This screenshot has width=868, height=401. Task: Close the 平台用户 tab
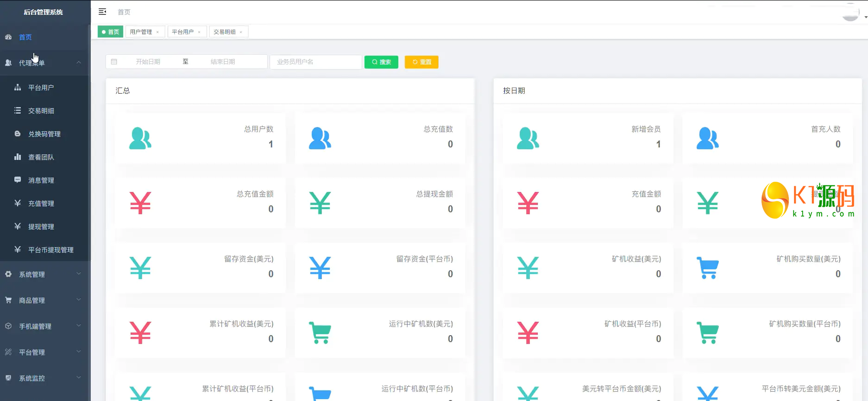[199, 32]
